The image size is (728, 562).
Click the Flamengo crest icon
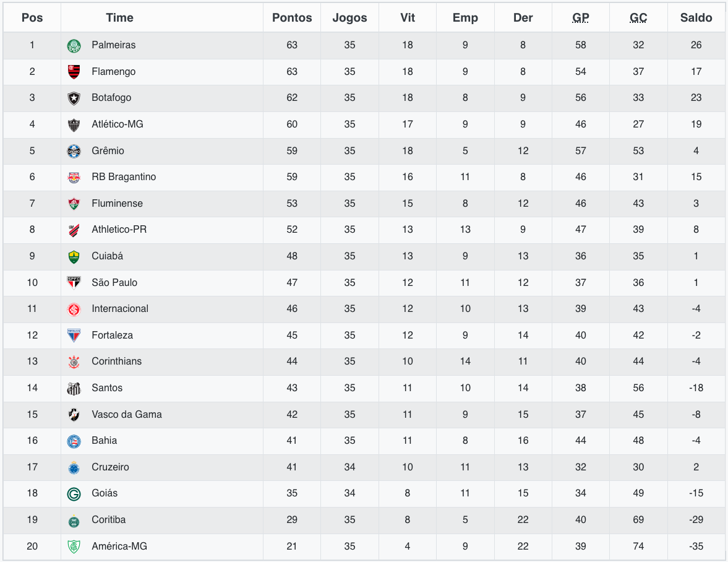[x=74, y=72]
